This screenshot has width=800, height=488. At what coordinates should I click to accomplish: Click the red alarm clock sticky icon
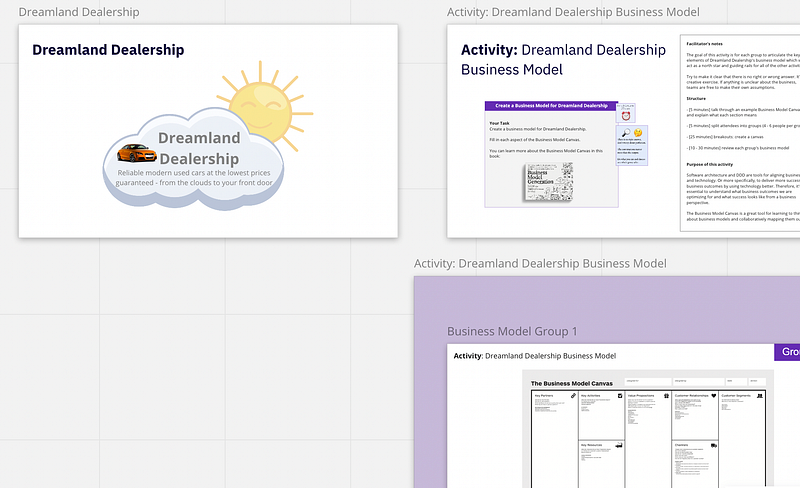coord(626,115)
